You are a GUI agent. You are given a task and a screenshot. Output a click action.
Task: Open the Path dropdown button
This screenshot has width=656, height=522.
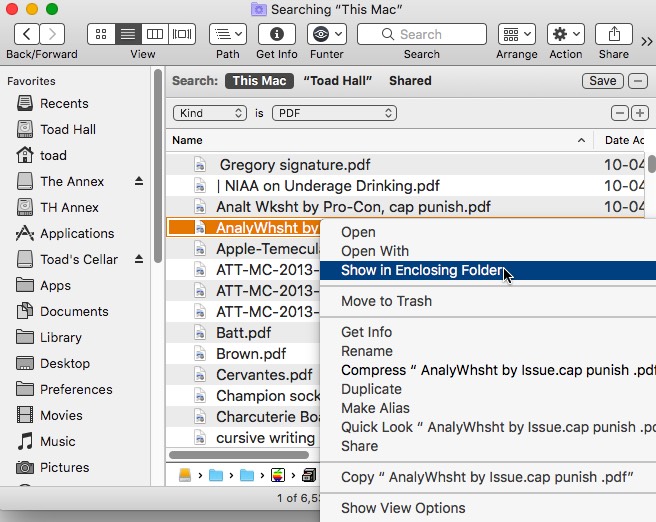coord(228,34)
